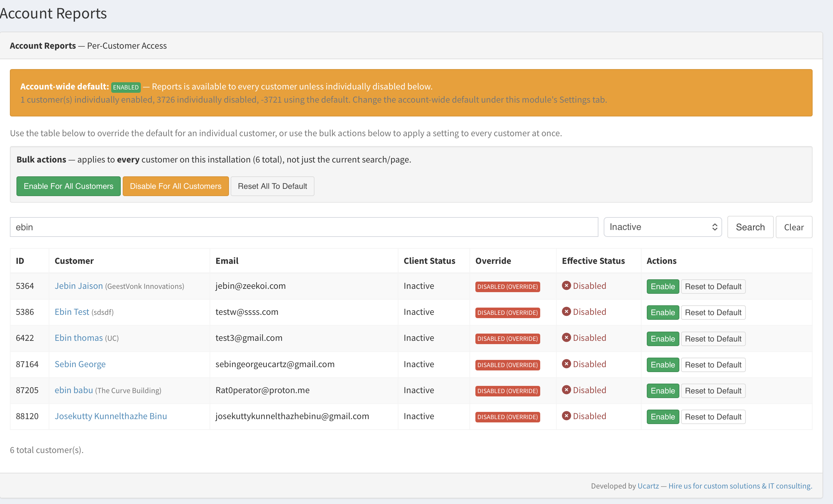
Task: Click Reset All To Default button
Action: (x=272, y=186)
